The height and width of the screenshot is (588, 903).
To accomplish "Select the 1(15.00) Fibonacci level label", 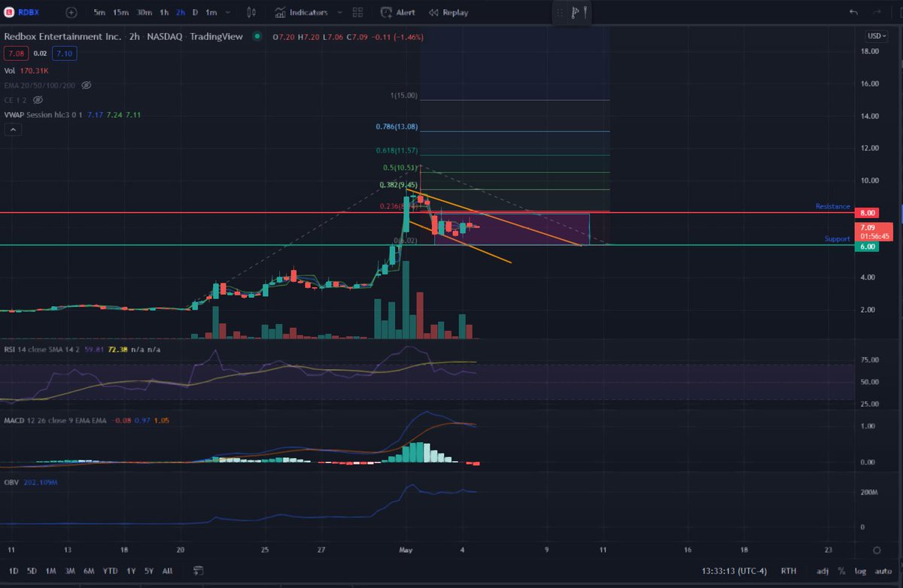I will point(403,95).
